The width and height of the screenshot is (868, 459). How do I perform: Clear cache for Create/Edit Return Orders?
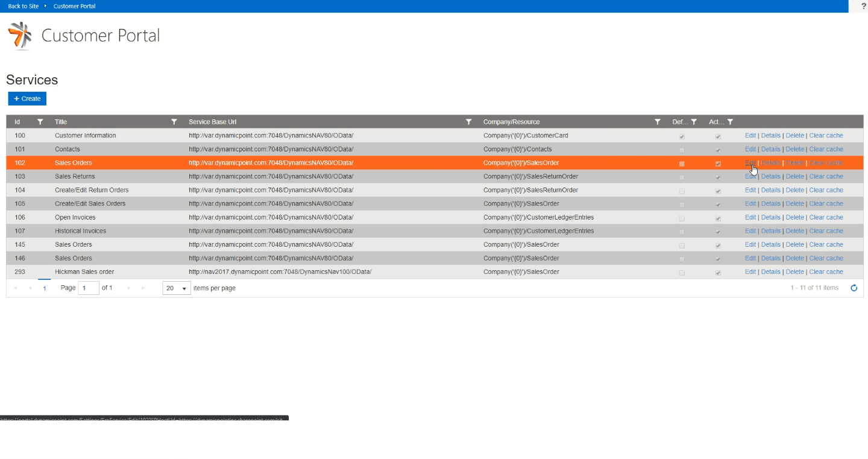click(x=826, y=190)
